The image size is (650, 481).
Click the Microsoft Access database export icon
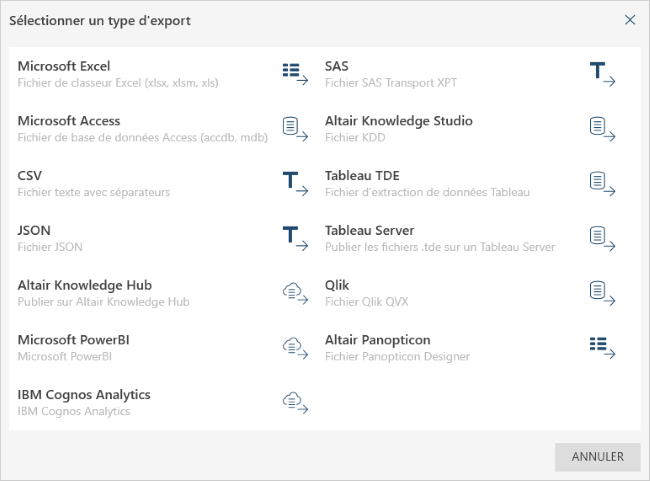click(294, 128)
